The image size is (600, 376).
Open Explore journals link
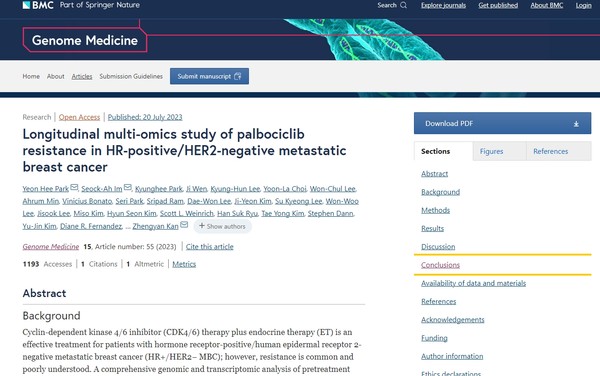point(443,5)
